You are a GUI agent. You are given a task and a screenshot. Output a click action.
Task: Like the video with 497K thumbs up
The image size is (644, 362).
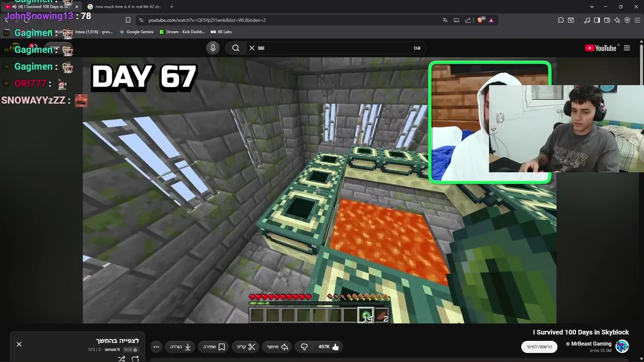pyautogui.click(x=330, y=346)
